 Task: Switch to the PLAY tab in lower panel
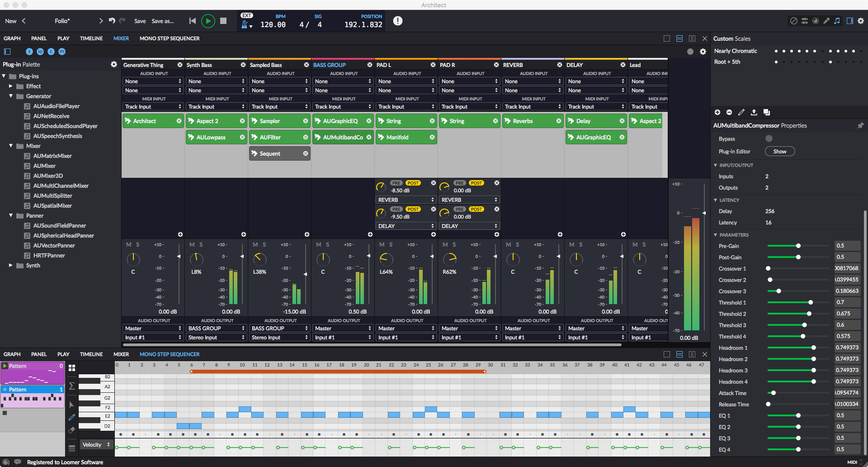pos(63,354)
